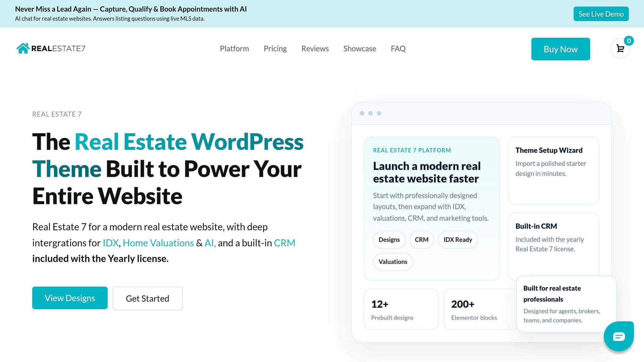Click the 'REAL ESTATE 7' eyebrow label above the headline
This screenshot has height=362, width=644.
(57, 114)
